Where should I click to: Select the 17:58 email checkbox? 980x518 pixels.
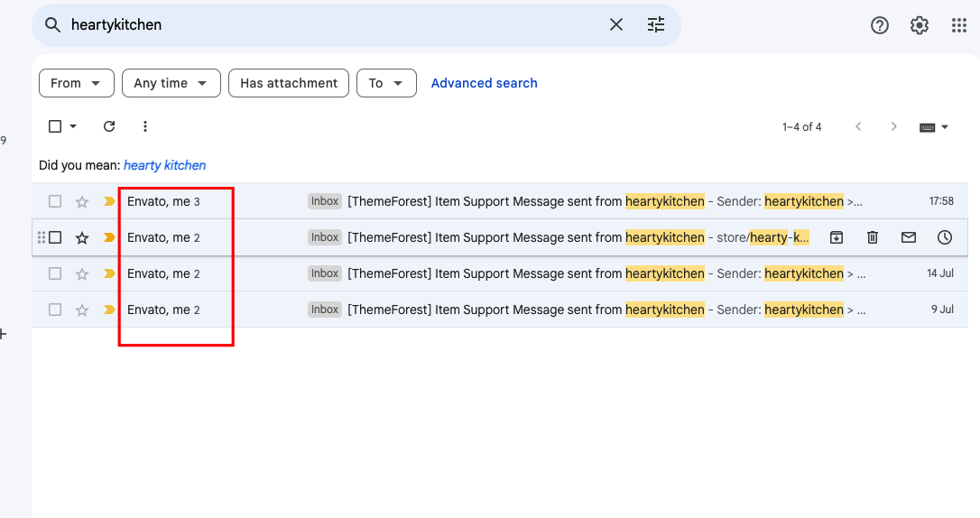pyautogui.click(x=55, y=201)
